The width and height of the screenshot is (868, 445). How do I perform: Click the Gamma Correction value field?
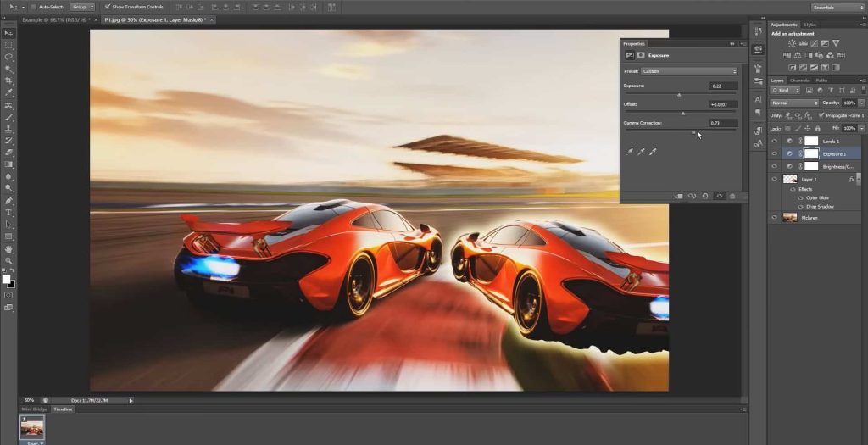click(x=723, y=123)
